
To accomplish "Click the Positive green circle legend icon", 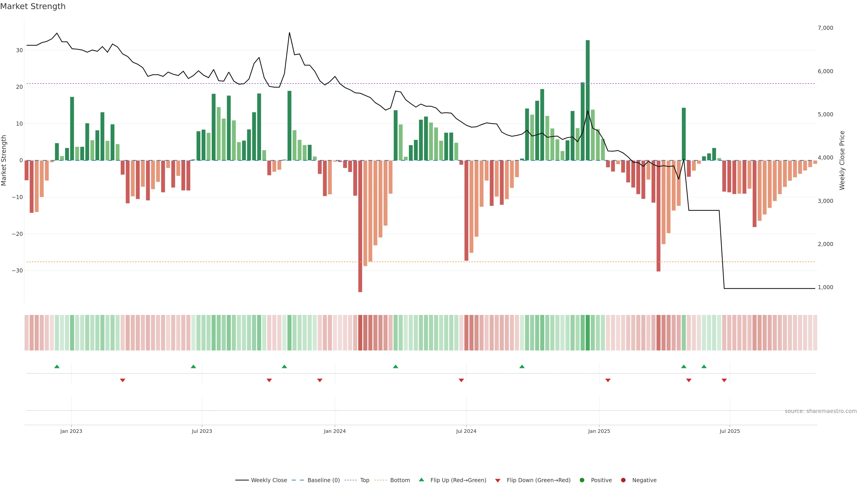I will point(582,480).
